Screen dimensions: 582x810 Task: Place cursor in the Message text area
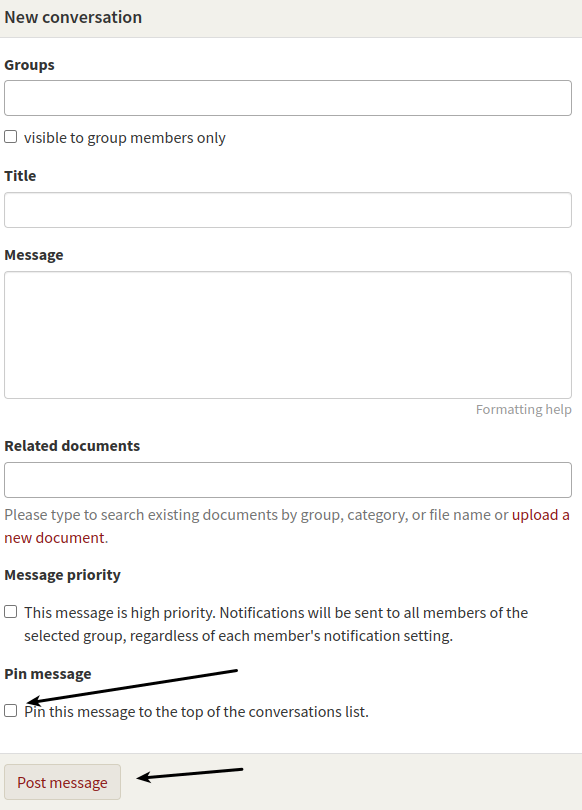click(x=288, y=335)
